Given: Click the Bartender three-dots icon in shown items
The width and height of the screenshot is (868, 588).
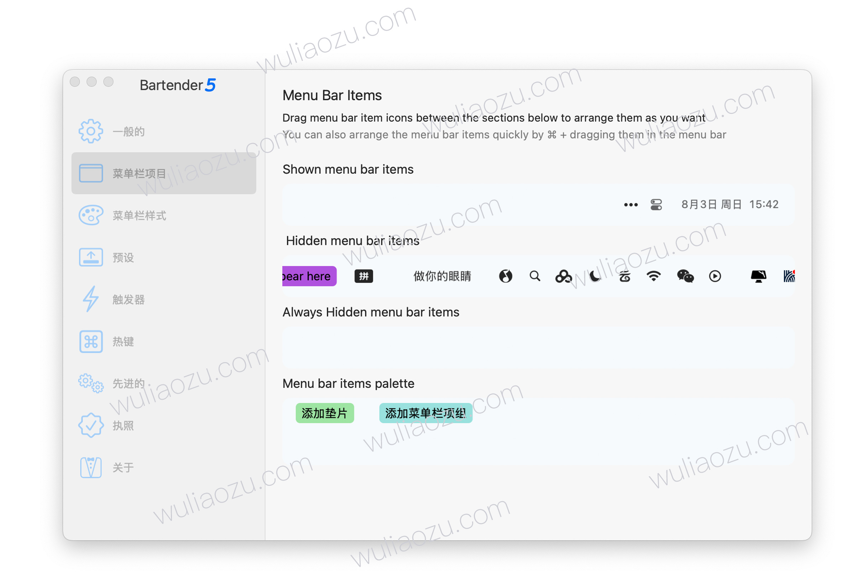Looking at the screenshot, I should pyautogui.click(x=631, y=205).
